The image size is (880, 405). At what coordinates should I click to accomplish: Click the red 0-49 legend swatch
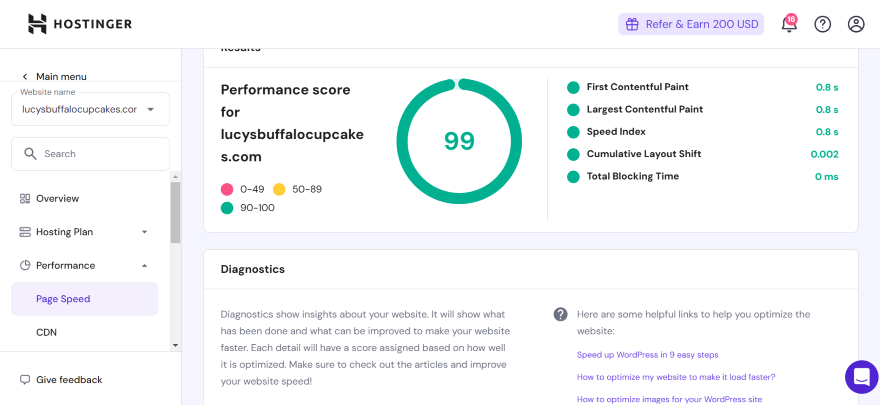tap(227, 190)
